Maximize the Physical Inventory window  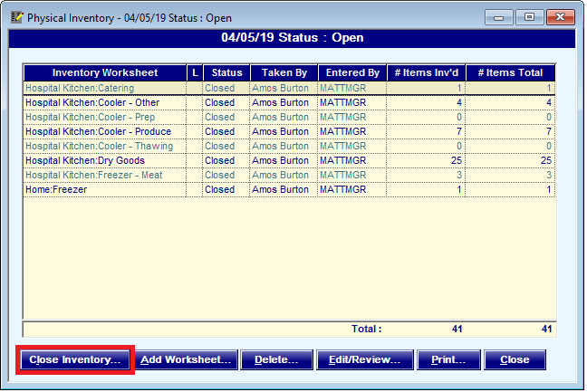529,16
